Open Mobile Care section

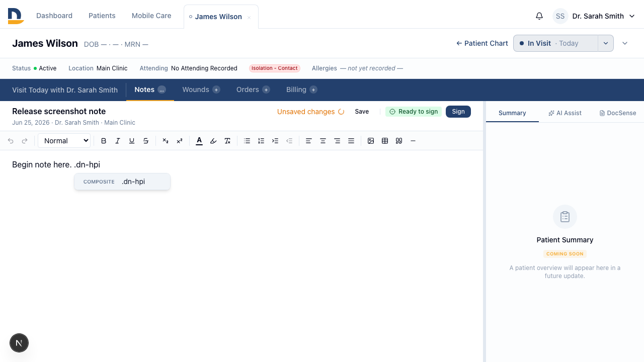pyautogui.click(x=151, y=16)
